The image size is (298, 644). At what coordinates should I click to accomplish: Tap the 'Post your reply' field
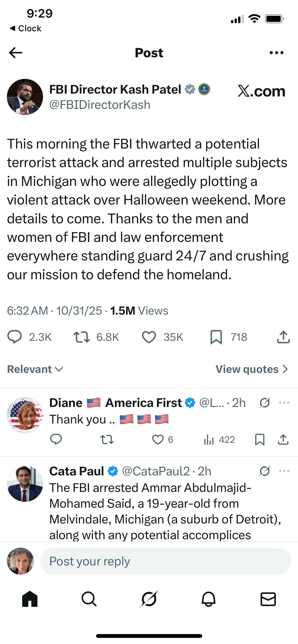pyautogui.click(x=165, y=561)
